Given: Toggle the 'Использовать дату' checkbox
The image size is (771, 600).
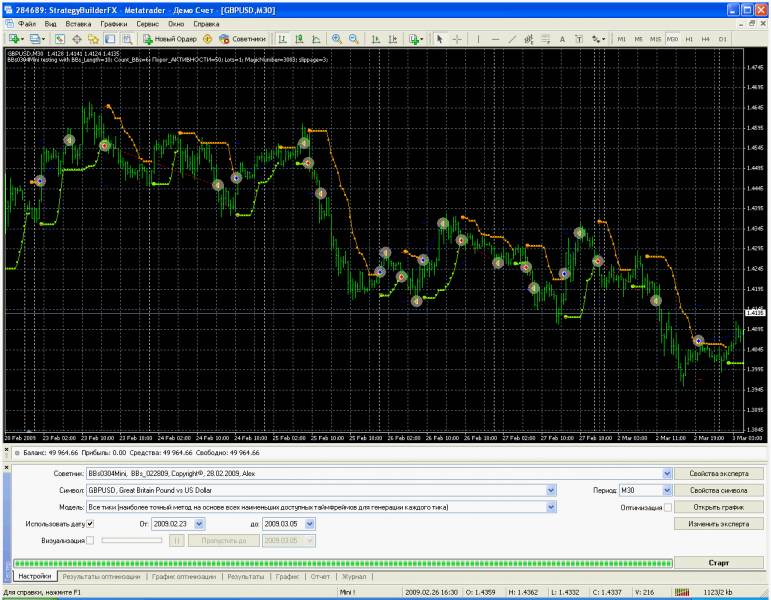Looking at the screenshot, I should [x=90, y=523].
